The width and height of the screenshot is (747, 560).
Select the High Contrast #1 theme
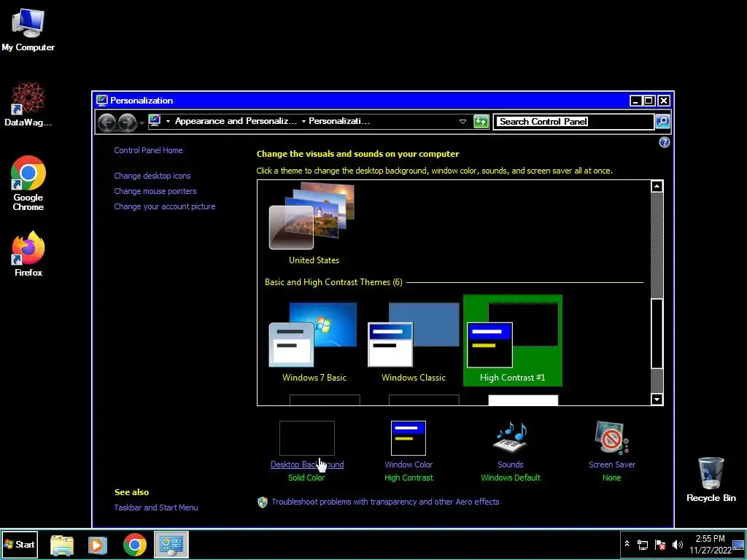click(513, 340)
